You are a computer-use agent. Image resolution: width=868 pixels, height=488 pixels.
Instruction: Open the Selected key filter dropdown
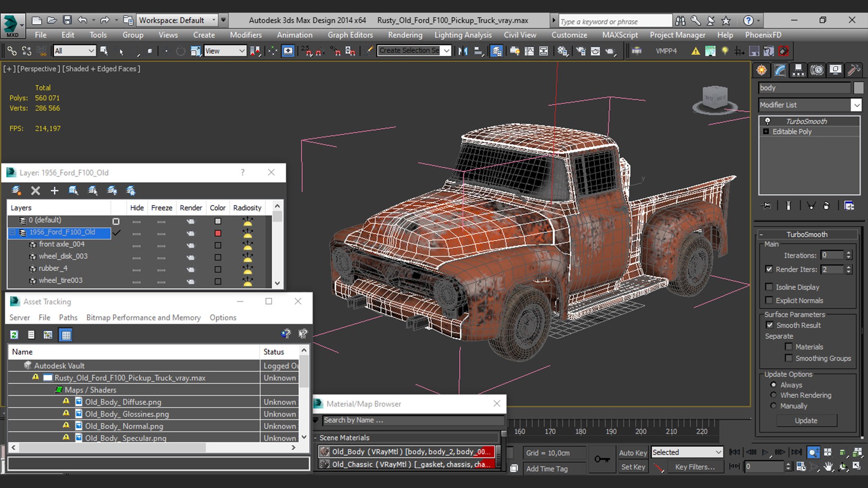(x=687, y=452)
